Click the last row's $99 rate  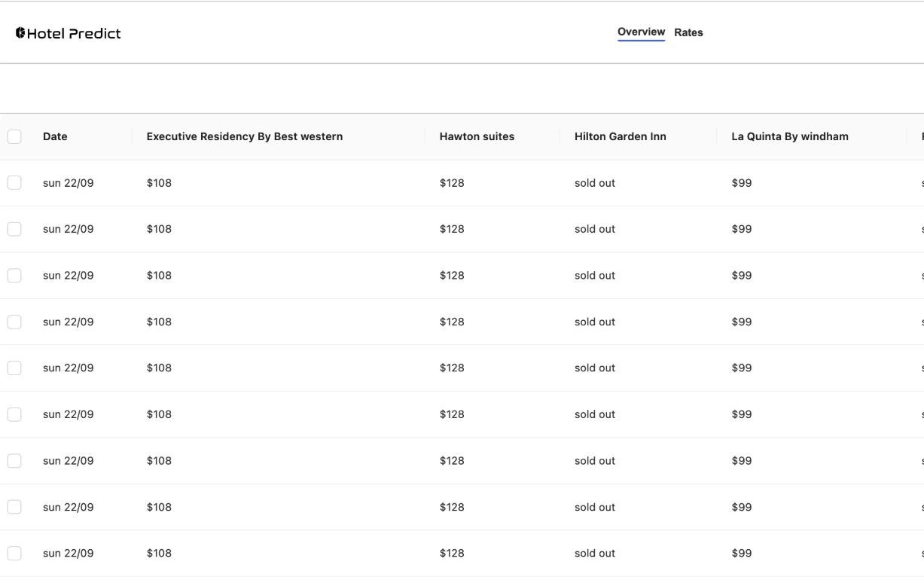tap(742, 553)
